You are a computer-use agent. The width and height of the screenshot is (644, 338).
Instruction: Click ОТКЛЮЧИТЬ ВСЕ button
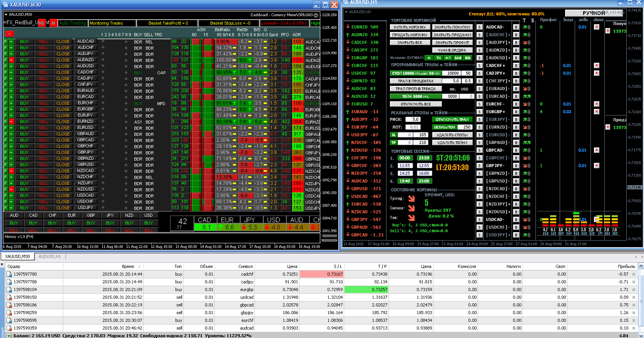pyautogui.click(x=416, y=104)
